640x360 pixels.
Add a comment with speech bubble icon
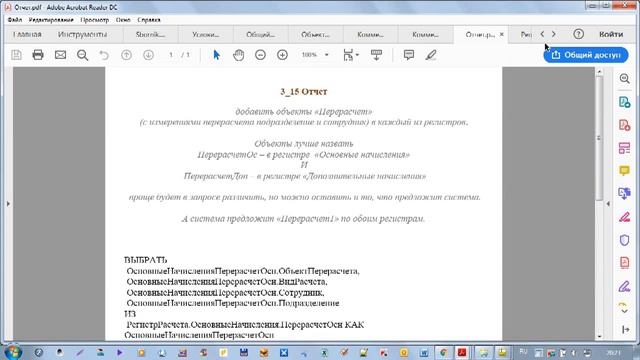409,55
